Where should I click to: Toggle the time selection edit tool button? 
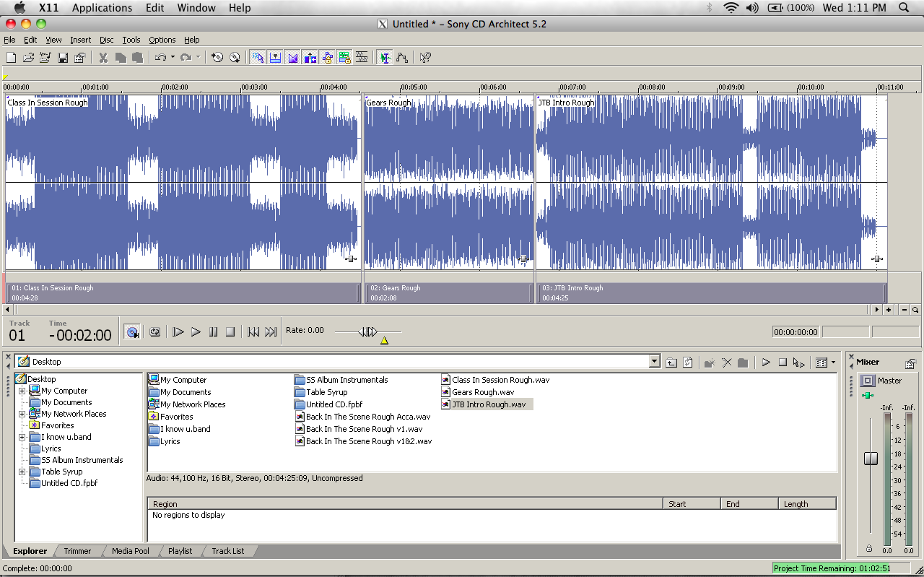tap(385, 58)
